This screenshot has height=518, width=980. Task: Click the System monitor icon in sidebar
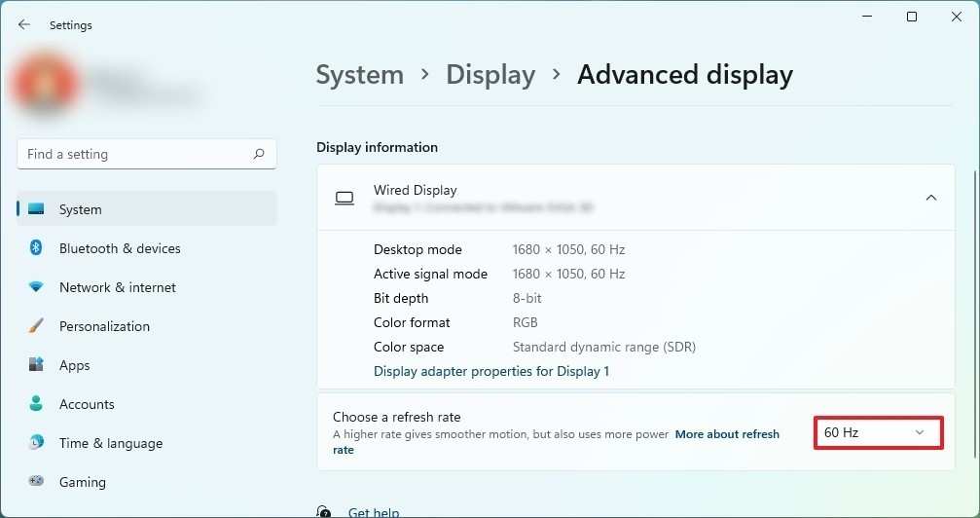36,209
